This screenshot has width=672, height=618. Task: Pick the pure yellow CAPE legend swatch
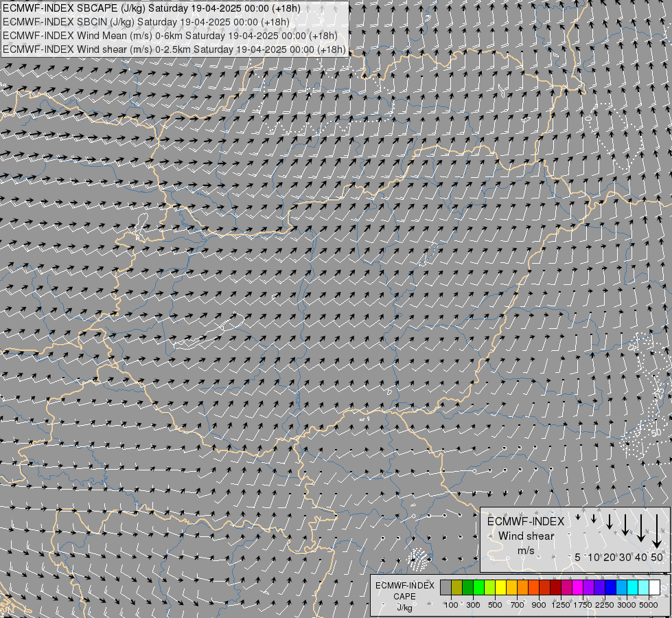[500, 587]
